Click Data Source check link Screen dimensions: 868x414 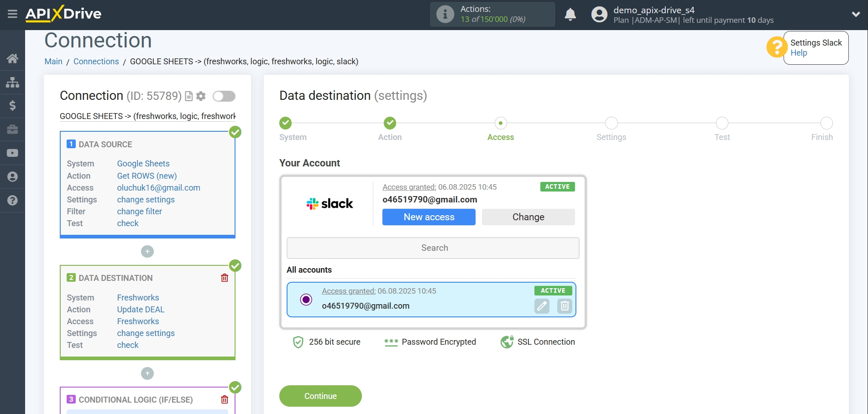(128, 223)
